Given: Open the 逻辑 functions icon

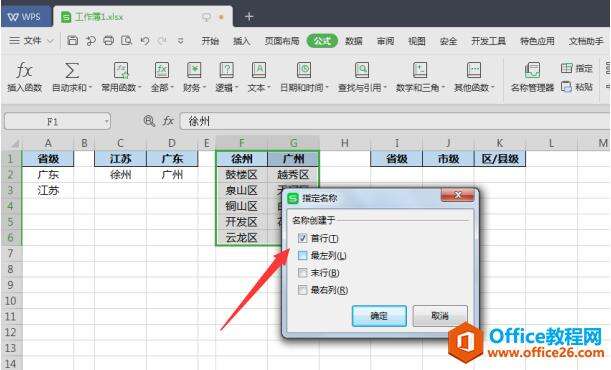Looking at the screenshot, I should (x=226, y=70).
